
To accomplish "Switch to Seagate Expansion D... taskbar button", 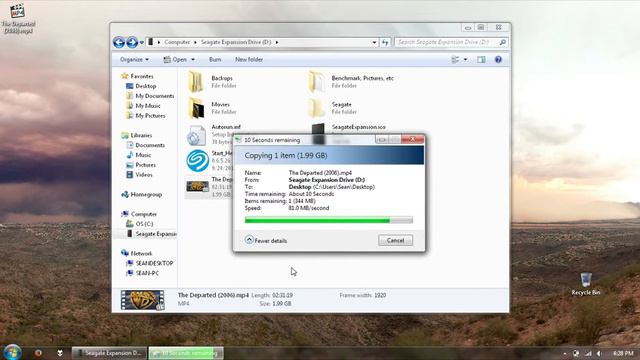I will click(x=109, y=353).
